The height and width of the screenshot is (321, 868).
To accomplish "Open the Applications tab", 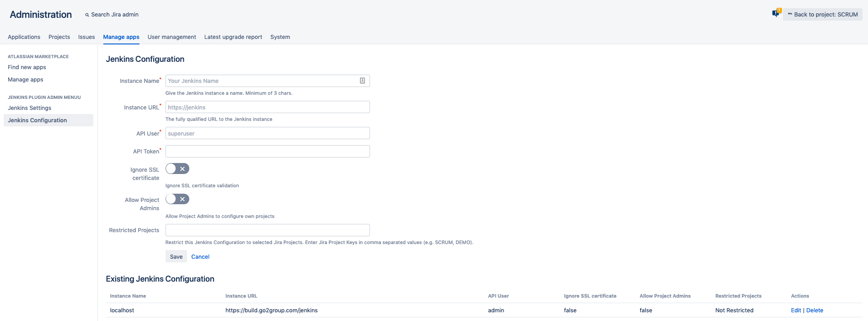I will (x=24, y=37).
